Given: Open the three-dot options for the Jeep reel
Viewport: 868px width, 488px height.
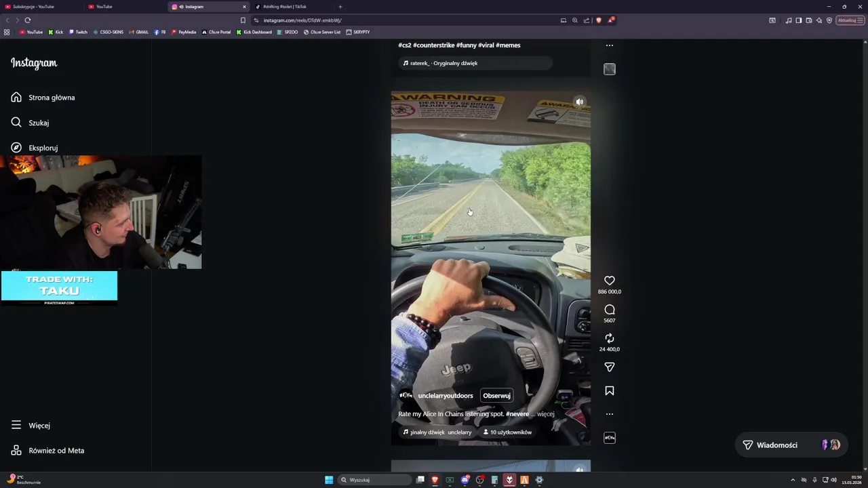Looking at the screenshot, I should [x=609, y=414].
